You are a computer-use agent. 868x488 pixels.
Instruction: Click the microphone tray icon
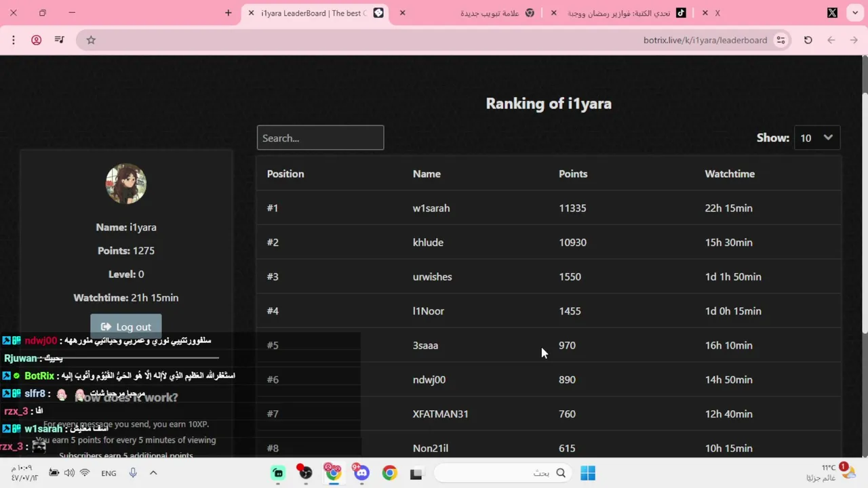tap(133, 473)
